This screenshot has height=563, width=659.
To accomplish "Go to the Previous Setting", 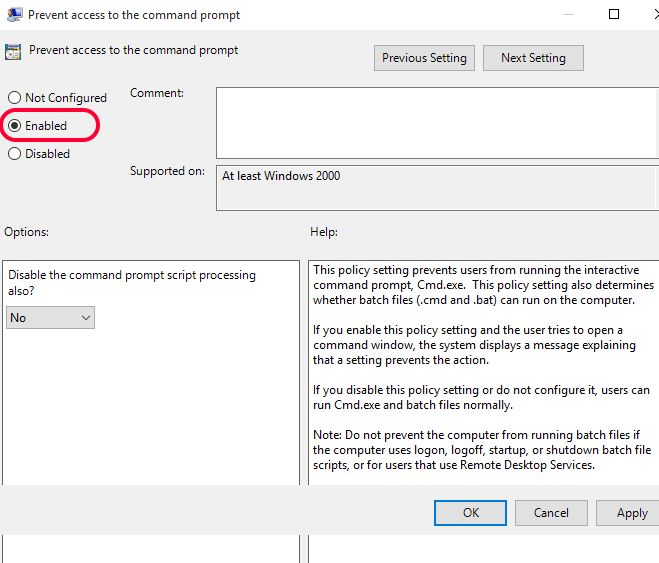I will point(424,58).
